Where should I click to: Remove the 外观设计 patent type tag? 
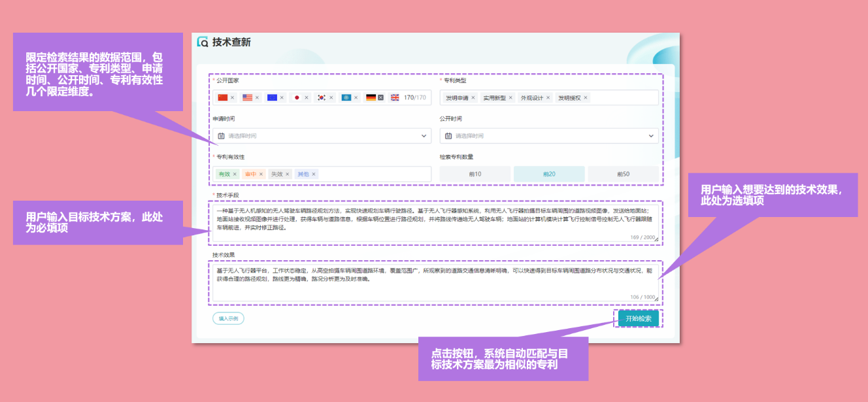548,97
